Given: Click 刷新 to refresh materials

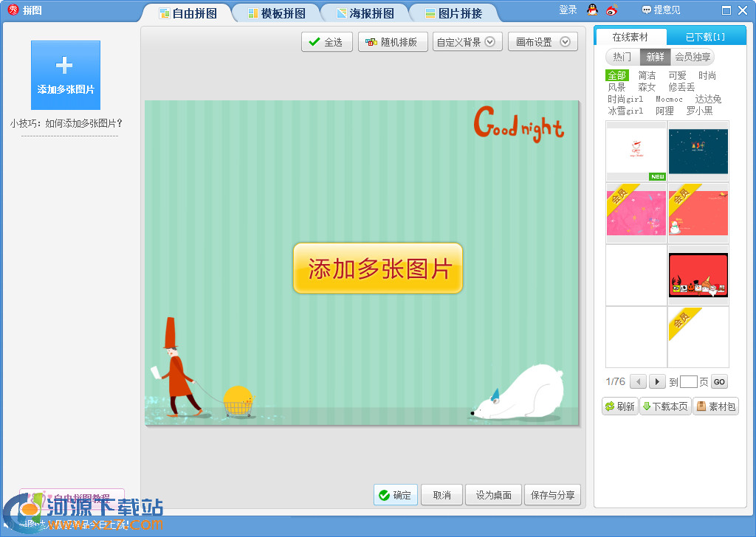Looking at the screenshot, I should 619,406.
